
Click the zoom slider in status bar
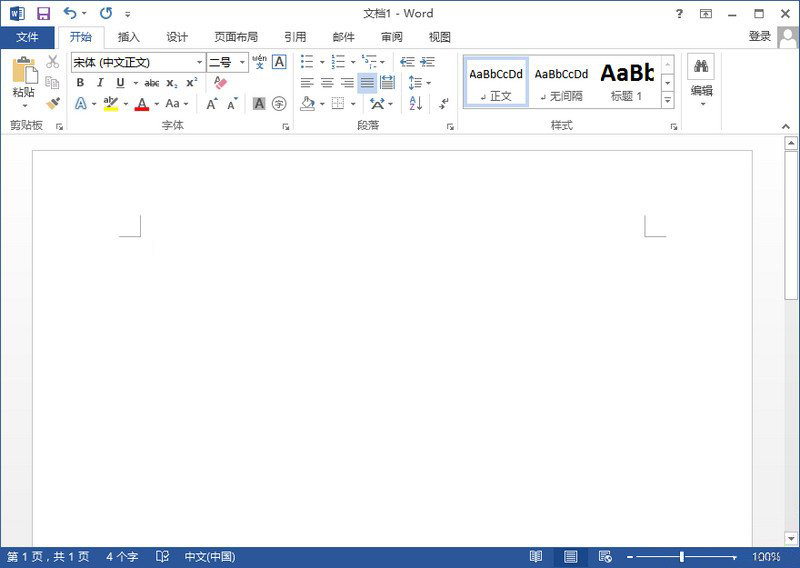point(682,556)
